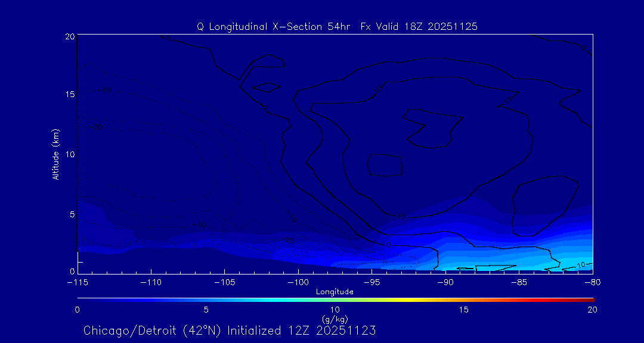Viewport: 644px width, 343px height.
Task: Click colorbar scale label 5
Action: [x=206, y=310]
